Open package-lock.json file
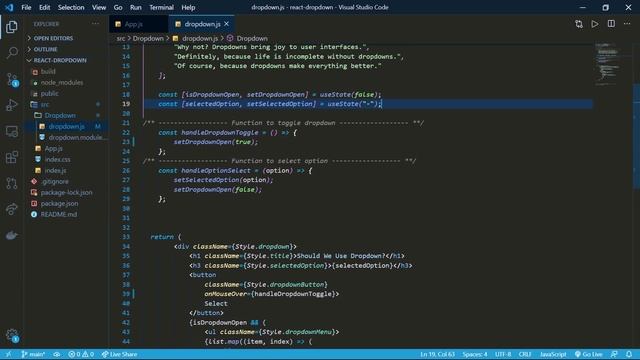This screenshot has height=360, width=640. [66, 193]
